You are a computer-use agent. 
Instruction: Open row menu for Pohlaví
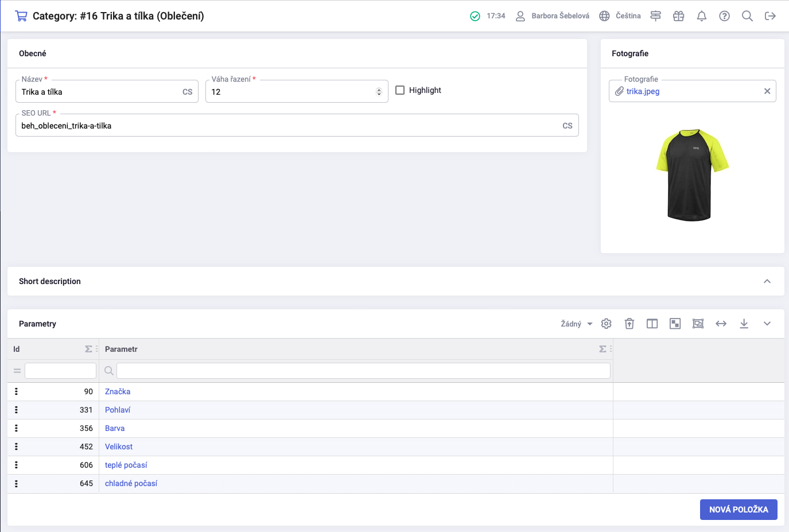(16, 410)
